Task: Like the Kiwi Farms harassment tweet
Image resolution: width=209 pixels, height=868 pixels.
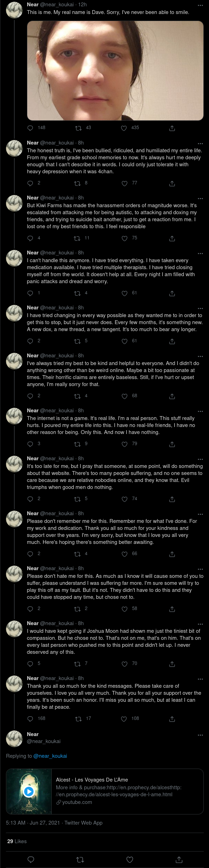Action: pyautogui.click(x=124, y=238)
